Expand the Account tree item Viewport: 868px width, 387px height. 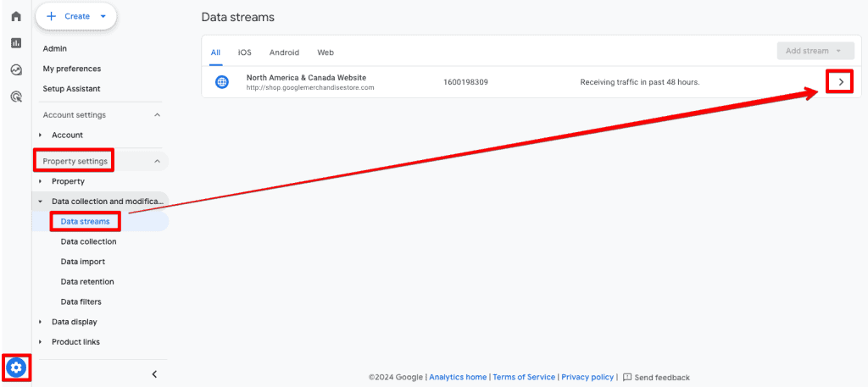[x=41, y=135]
